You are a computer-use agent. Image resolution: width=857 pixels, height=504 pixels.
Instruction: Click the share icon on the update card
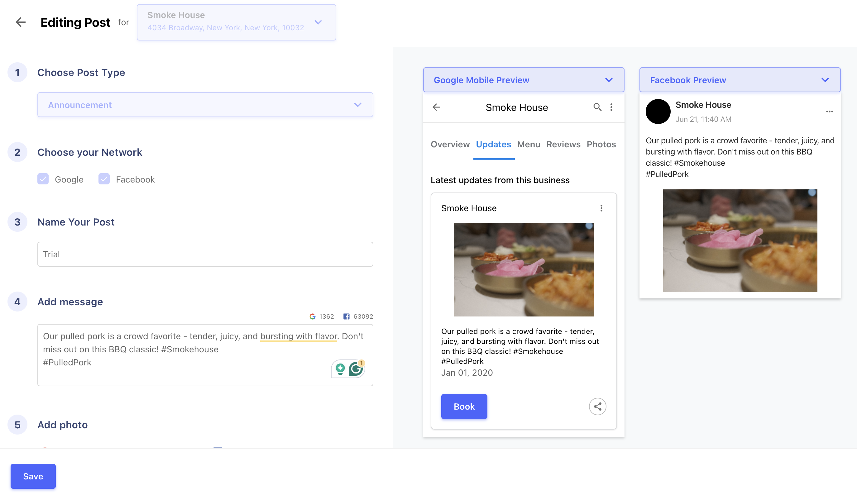click(597, 407)
